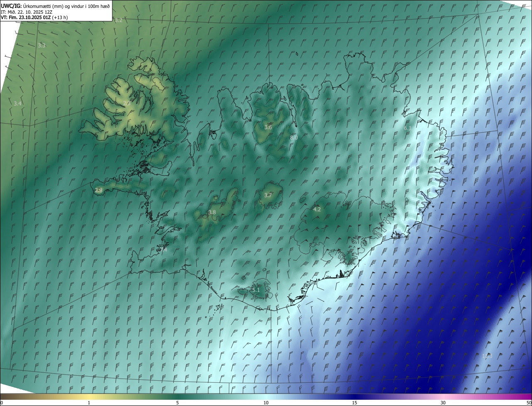
Task: Click the 5 tick label on the legend
Action: coord(177,403)
